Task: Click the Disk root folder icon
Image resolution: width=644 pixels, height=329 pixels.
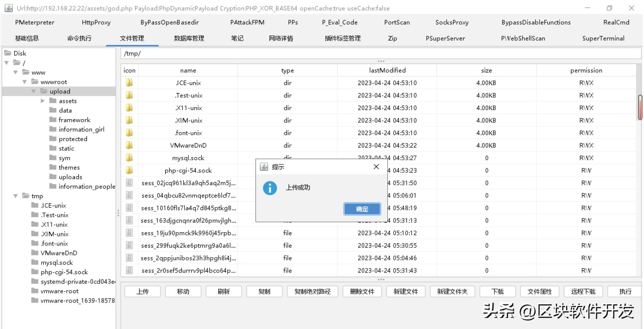Action: click(8, 53)
